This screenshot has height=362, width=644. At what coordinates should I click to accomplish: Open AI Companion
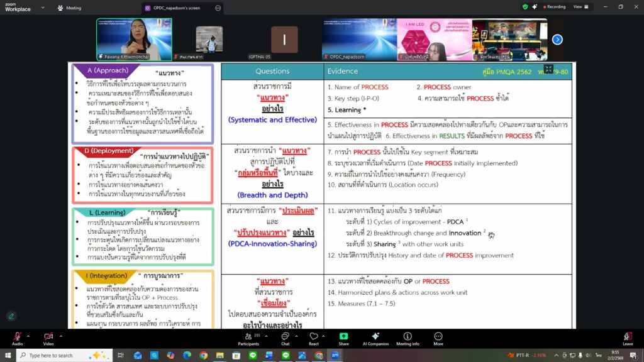(375, 337)
